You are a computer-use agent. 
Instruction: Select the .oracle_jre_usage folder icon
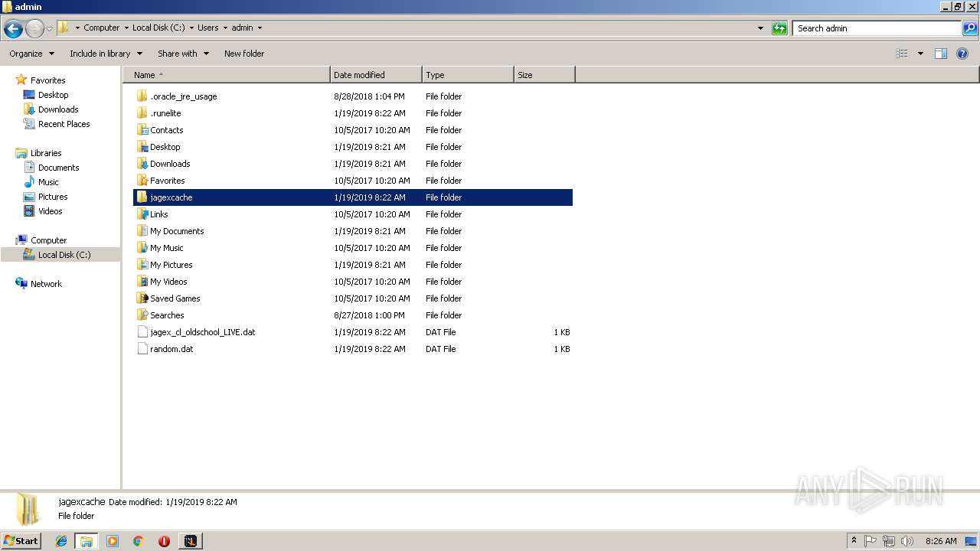[x=142, y=96]
